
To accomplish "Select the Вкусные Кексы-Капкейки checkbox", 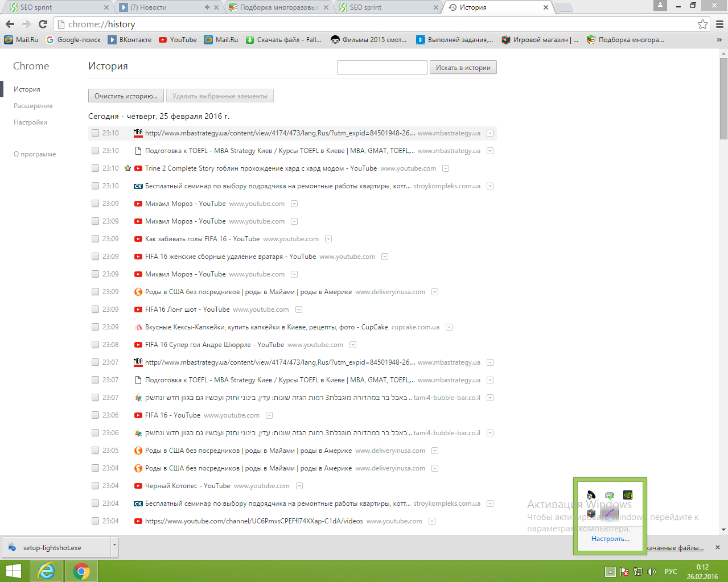I will [x=96, y=327].
